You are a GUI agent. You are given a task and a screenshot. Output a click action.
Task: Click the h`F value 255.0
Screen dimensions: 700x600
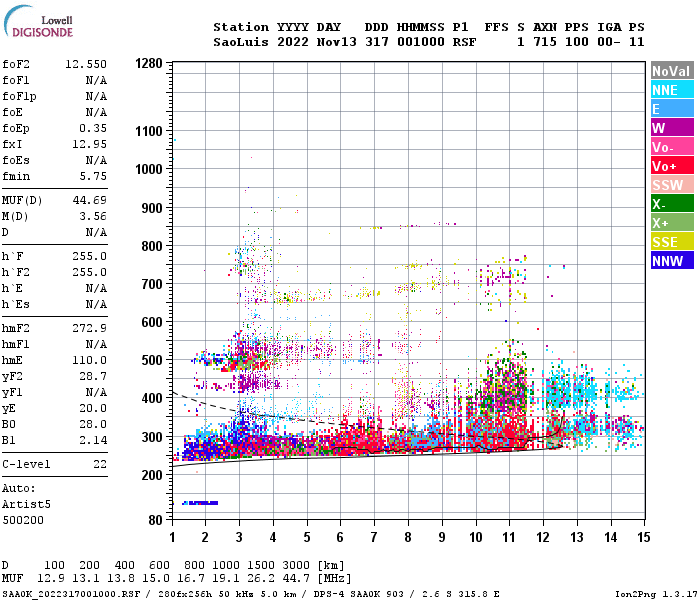click(90, 256)
